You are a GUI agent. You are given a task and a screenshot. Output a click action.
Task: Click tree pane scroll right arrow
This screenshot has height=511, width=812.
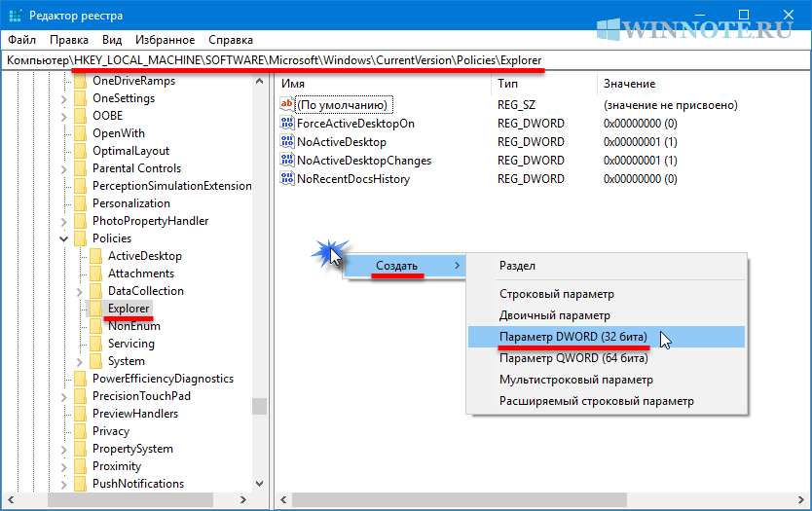pos(243,499)
